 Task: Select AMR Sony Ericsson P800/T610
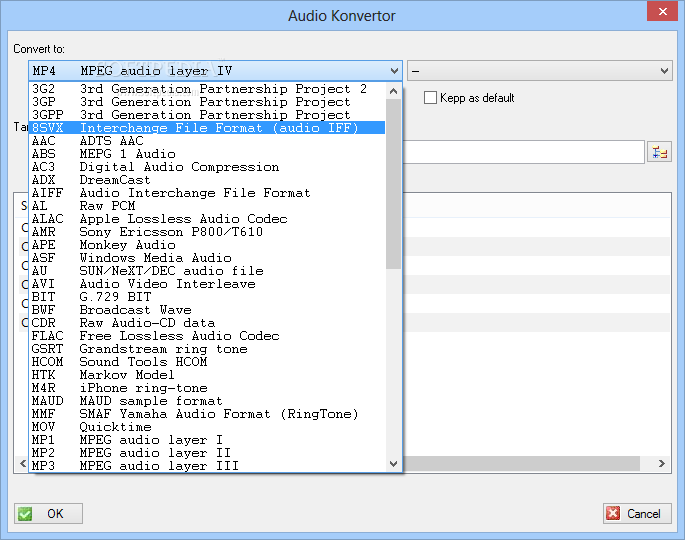tap(207, 232)
